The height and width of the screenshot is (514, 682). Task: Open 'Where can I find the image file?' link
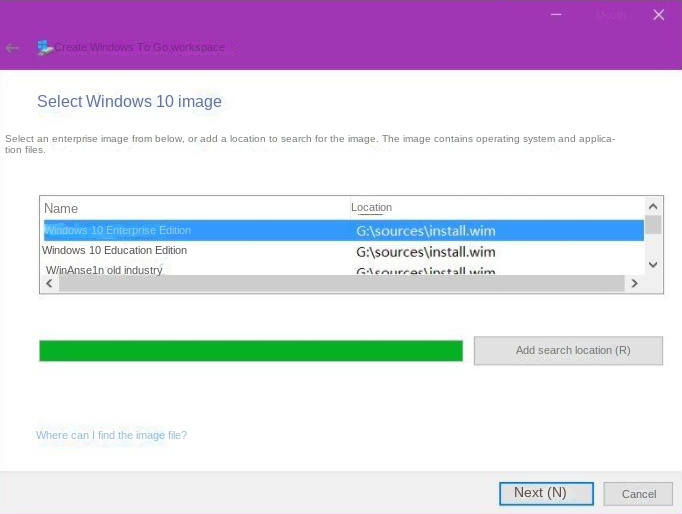click(111, 435)
